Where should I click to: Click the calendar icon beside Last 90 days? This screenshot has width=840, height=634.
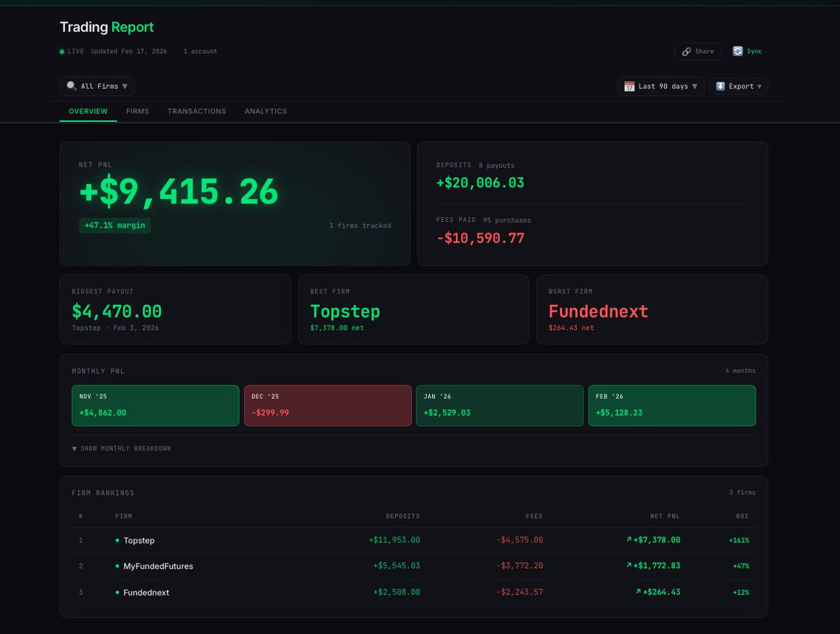pyautogui.click(x=629, y=86)
